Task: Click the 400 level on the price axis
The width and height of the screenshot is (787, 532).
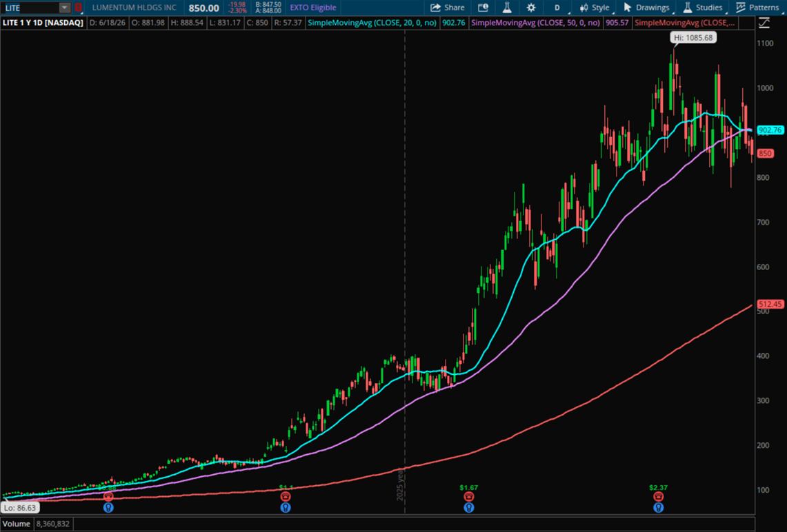Action: (x=763, y=356)
